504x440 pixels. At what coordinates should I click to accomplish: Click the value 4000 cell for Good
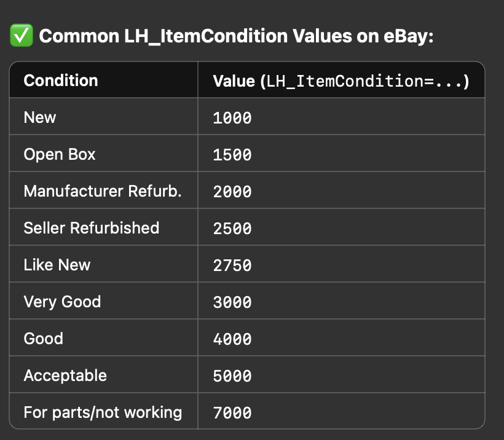[x=232, y=339]
